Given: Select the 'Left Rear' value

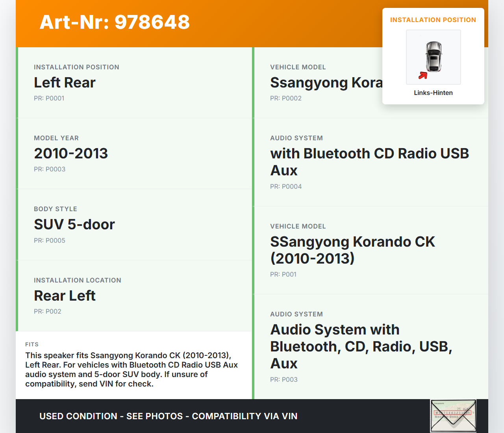Looking at the screenshot, I should (x=65, y=83).
